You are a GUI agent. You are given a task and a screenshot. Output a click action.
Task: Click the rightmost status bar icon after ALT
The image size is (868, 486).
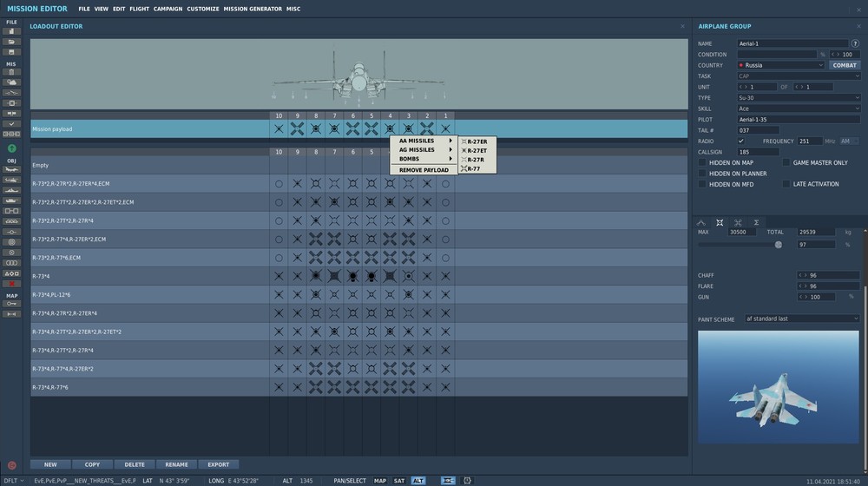467,481
